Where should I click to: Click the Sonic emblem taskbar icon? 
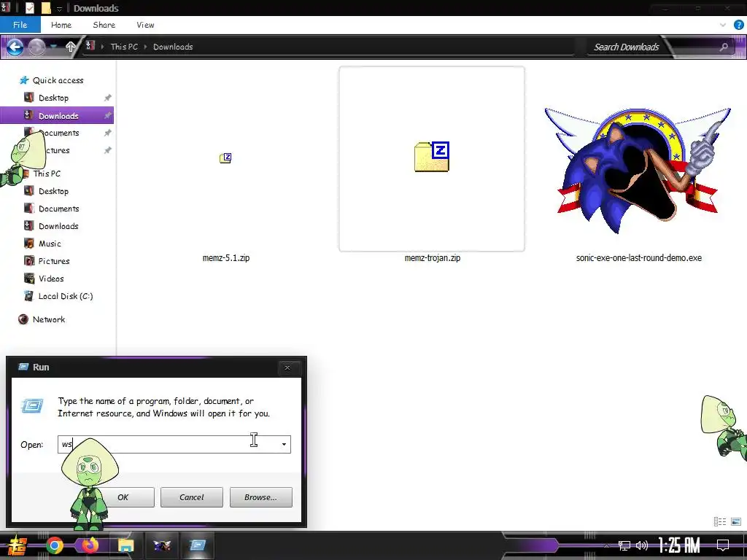(x=161, y=545)
